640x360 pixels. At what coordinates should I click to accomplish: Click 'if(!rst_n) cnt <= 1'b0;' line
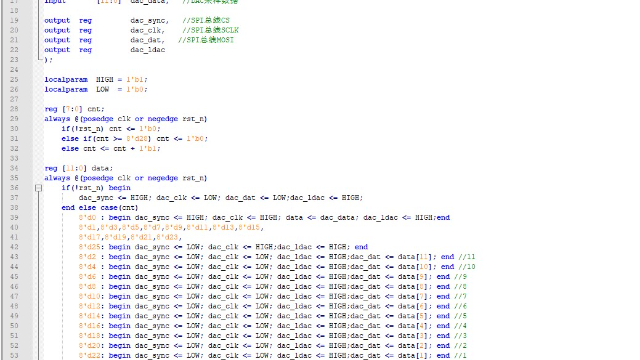coord(111,129)
